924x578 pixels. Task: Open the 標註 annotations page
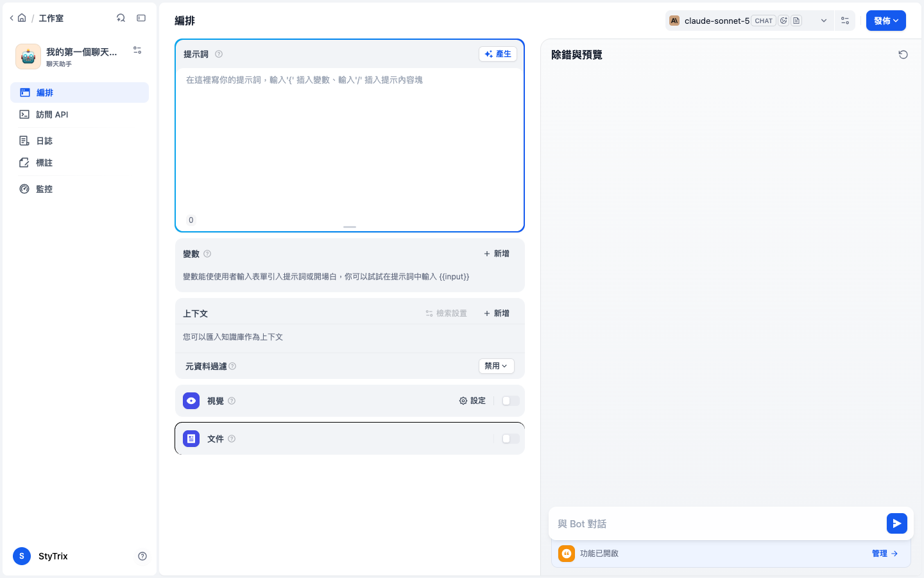(80, 162)
